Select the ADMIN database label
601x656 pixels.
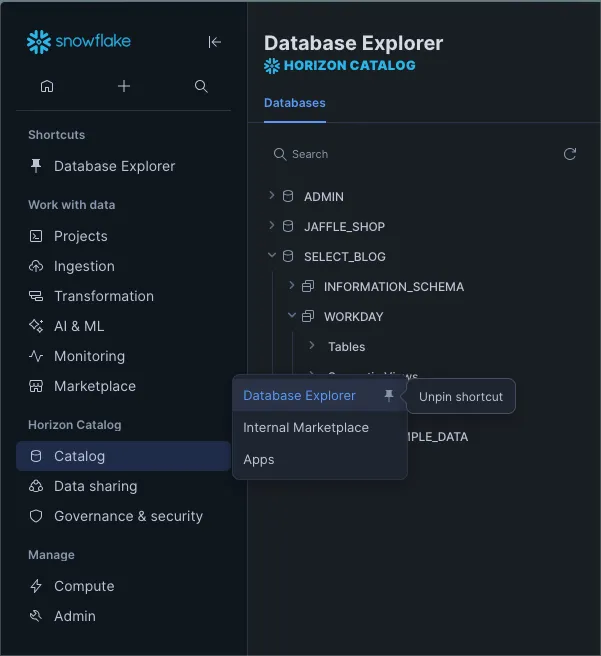pyautogui.click(x=324, y=197)
